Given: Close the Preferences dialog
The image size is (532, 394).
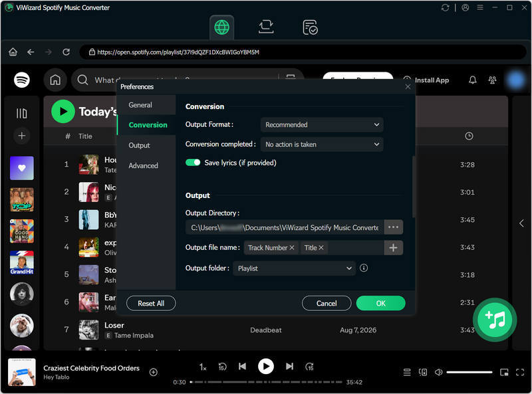Looking at the screenshot, I should (408, 87).
